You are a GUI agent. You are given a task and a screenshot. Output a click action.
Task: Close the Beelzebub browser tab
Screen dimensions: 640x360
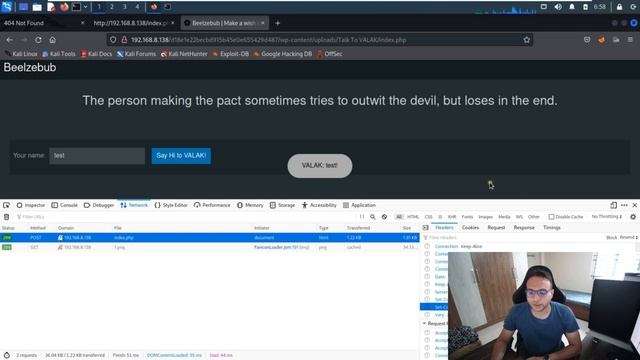(263, 23)
